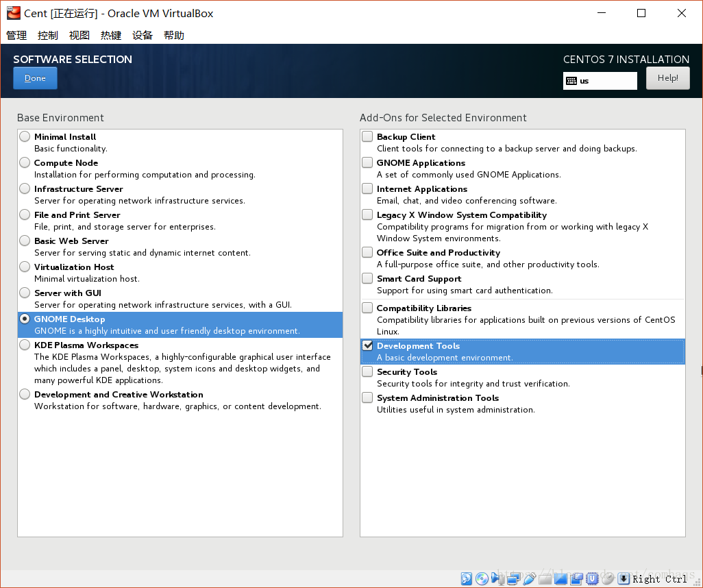Tick the Security Tools checkbox
The image size is (703, 588).
[x=367, y=371]
